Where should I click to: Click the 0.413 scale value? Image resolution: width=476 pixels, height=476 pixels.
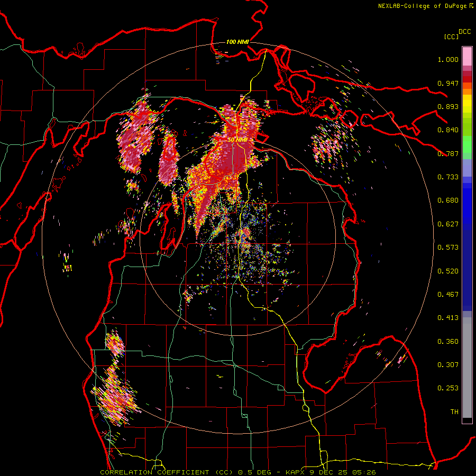[448, 318]
